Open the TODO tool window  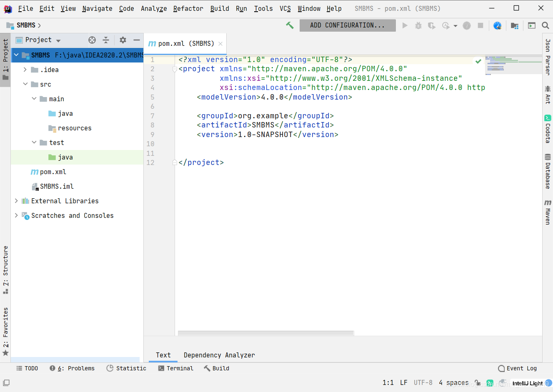click(x=27, y=368)
